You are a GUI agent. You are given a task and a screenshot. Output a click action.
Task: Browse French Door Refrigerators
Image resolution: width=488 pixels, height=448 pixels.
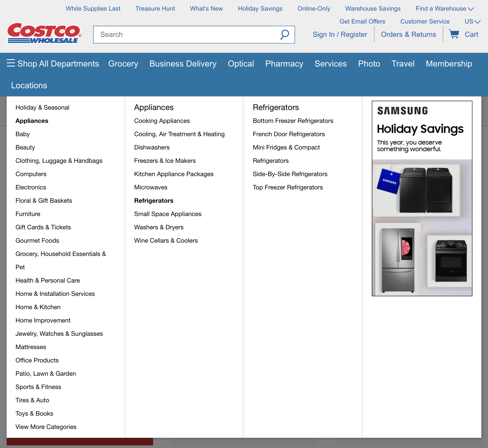pos(289,134)
